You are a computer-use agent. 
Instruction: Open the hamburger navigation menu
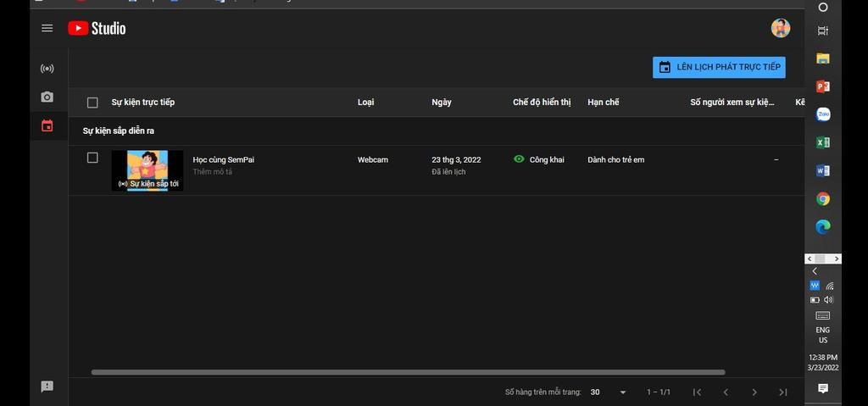[x=47, y=28]
